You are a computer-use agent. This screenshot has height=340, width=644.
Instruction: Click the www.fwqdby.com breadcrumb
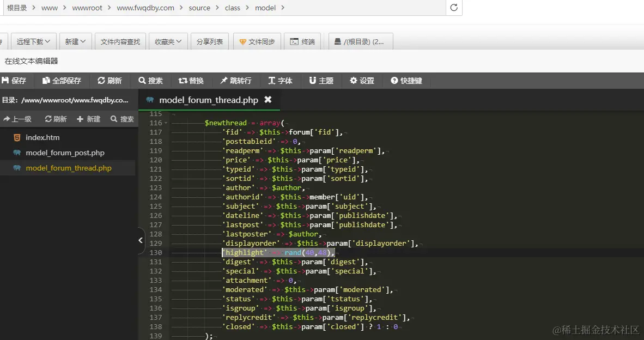145,8
